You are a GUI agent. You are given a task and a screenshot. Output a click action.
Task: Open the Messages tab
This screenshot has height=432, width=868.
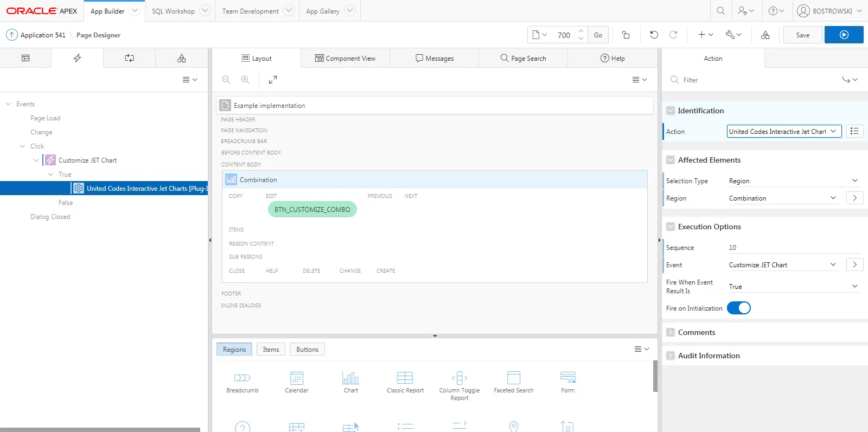pyautogui.click(x=434, y=58)
